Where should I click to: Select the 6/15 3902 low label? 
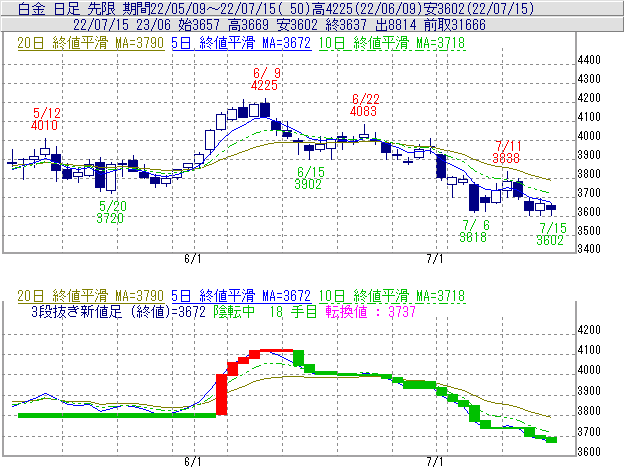point(309,178)
